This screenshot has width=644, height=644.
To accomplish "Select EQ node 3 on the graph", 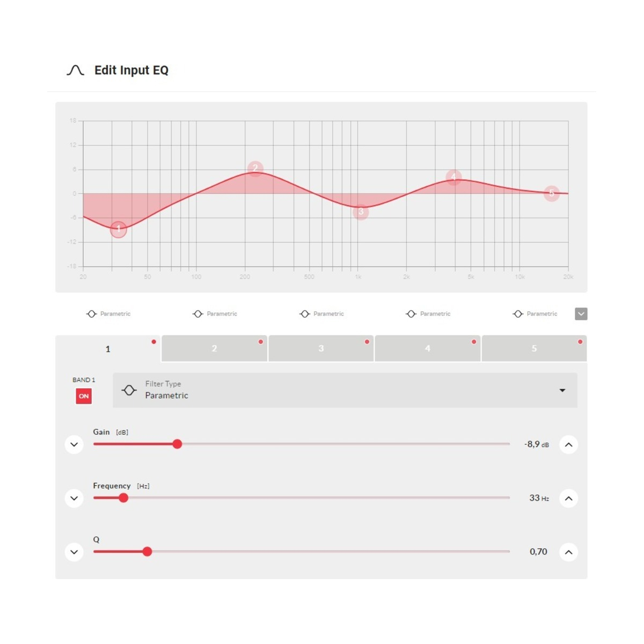I will (x=361, y=212).
